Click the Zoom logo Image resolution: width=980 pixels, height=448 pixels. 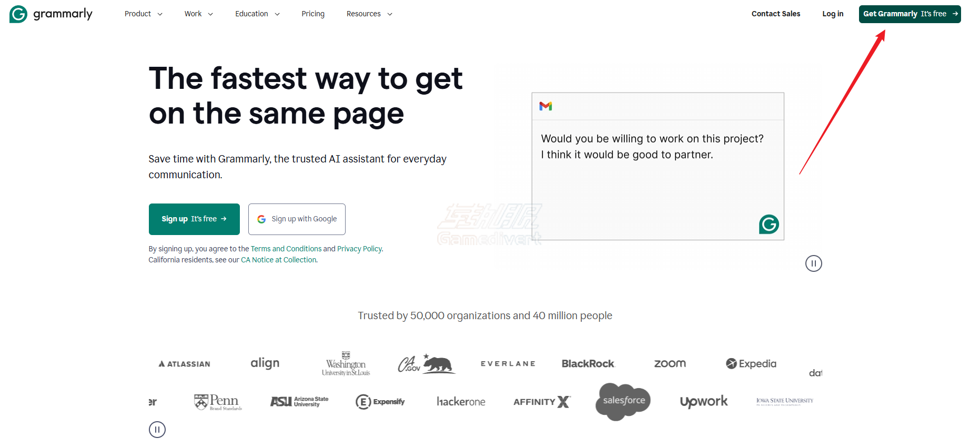[670, 364]
